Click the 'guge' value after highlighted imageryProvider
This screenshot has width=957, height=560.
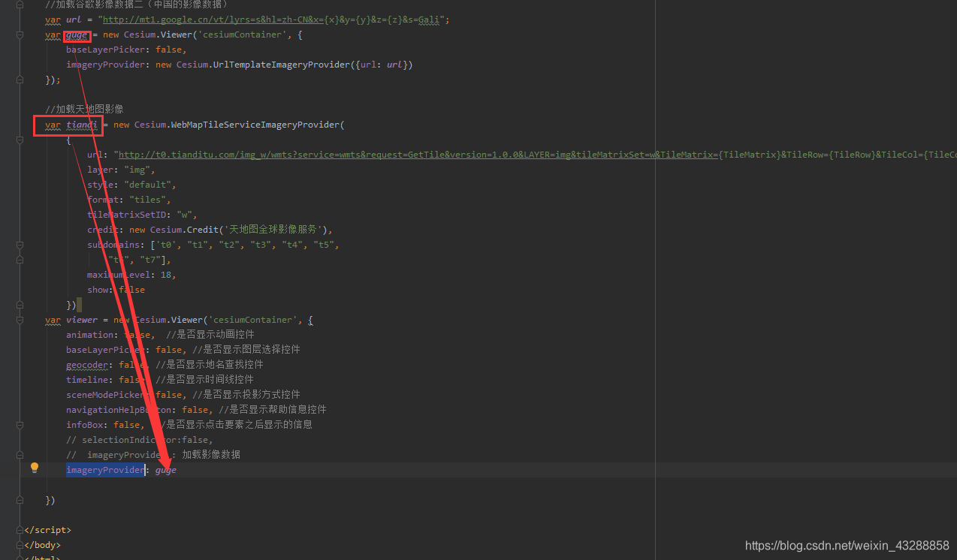166,470
